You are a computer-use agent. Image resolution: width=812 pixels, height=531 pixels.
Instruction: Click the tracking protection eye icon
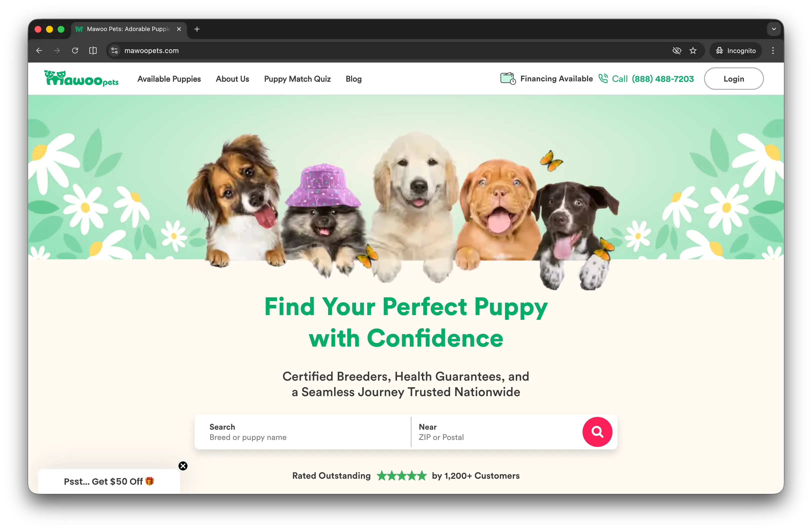676,51
